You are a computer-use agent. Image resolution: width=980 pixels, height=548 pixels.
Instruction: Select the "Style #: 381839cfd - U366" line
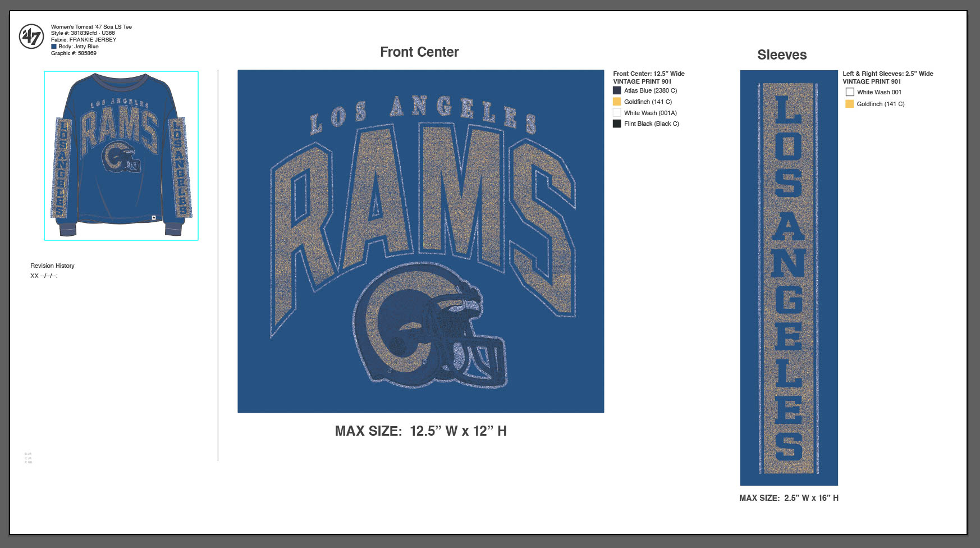(x=83, y=33)
